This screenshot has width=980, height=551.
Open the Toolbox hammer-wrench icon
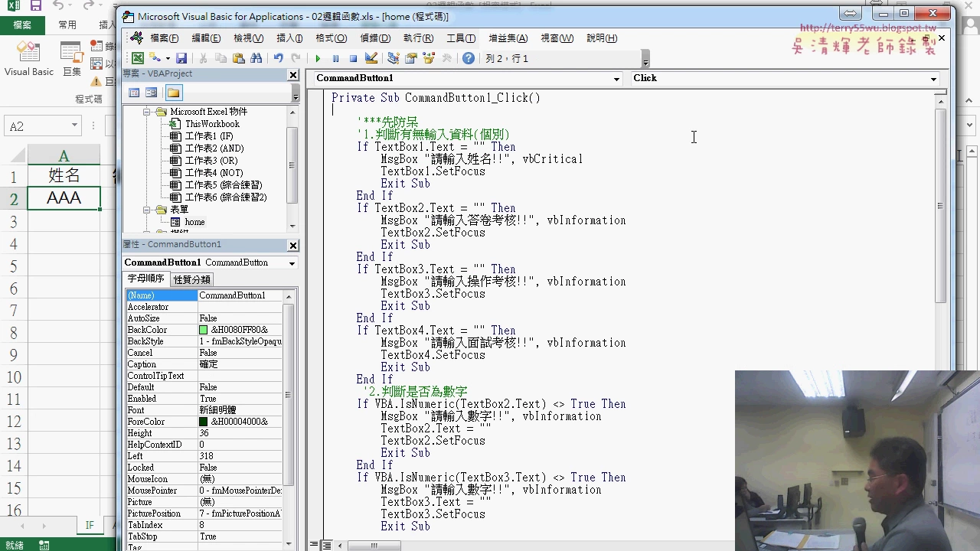click(x=446, y=58)
